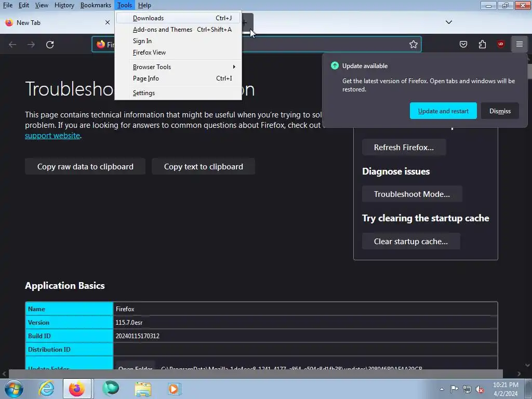Open the File menu
Image resolution: width=532 pixels, height=399 pixels.
click(7, 5)
